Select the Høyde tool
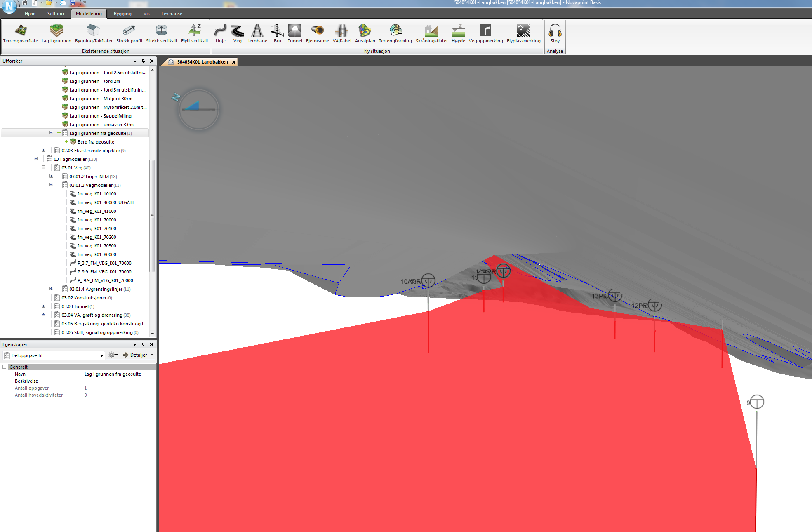 coord(458,34)
